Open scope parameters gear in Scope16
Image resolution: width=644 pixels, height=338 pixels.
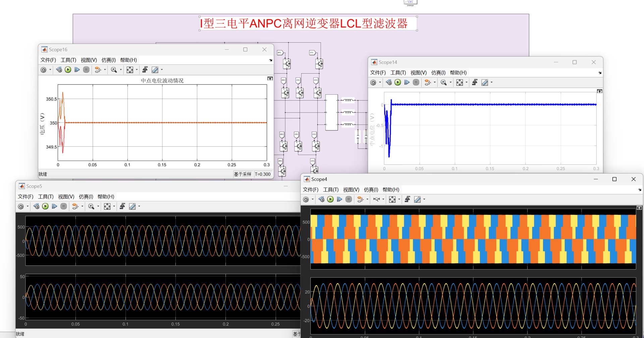click(44, 69)
